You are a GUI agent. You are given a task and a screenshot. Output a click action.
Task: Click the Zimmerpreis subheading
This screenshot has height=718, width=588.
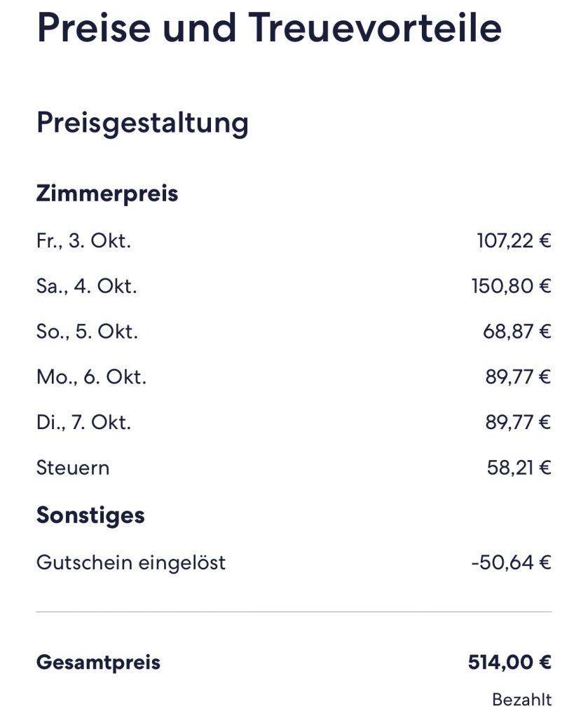(x=107, y=193)
